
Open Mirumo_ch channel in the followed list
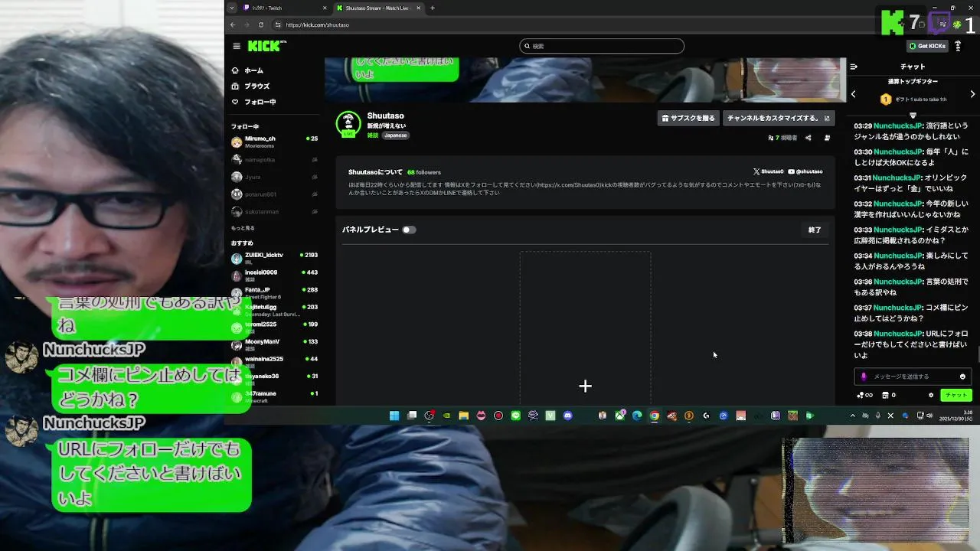point(275,142)
